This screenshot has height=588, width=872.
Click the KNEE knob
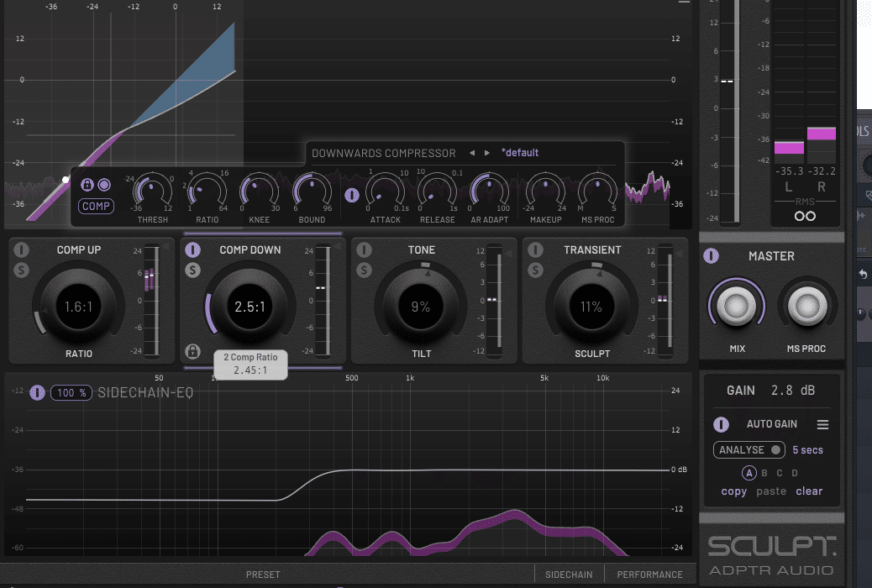pos(259,192)
